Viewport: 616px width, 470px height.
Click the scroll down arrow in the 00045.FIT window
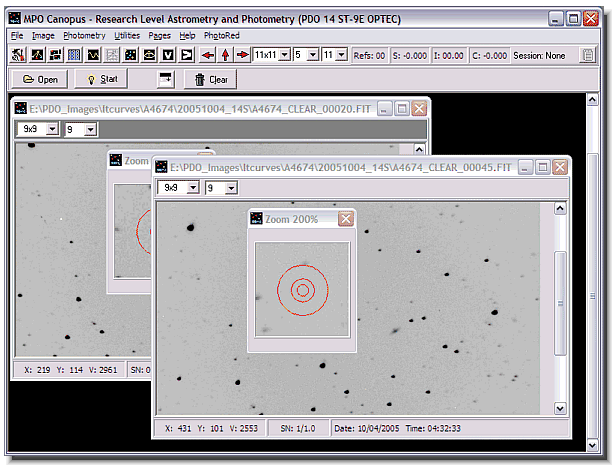(560, 408)
